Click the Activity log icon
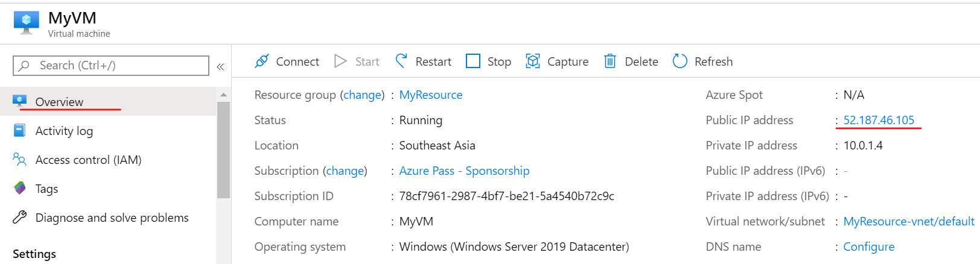 click(19, 130)
